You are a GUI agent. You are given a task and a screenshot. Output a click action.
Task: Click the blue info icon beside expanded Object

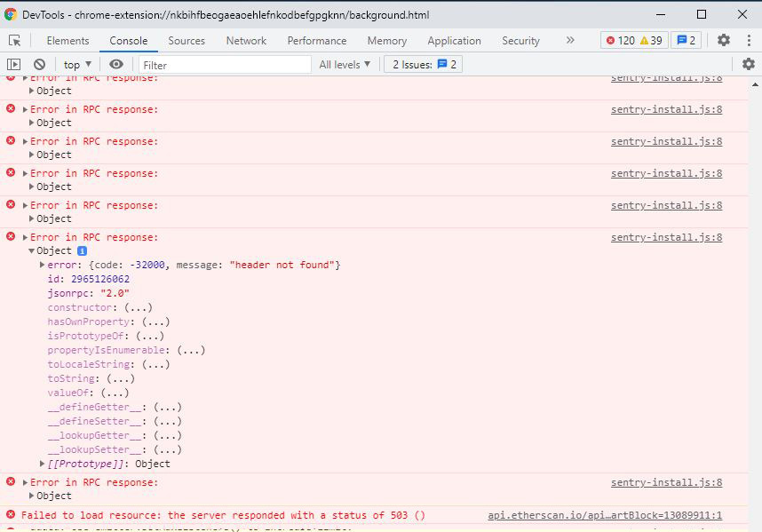tap(82, 250)
